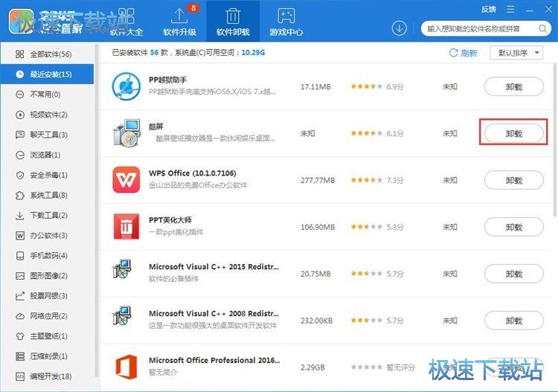Image resolution: width=558 pixels, height=392 pixels.
Task: Select 股票网银(3) category
Action: [47, 296]
